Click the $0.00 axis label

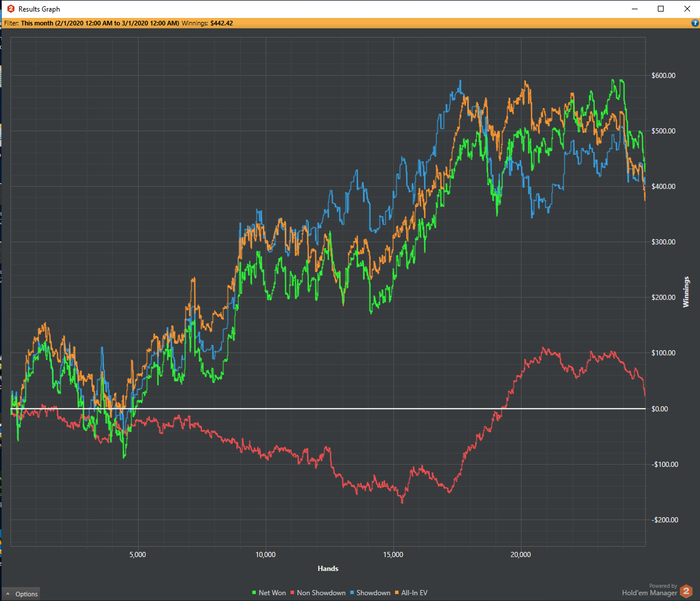pyautogui.click(x=660, y=409)
